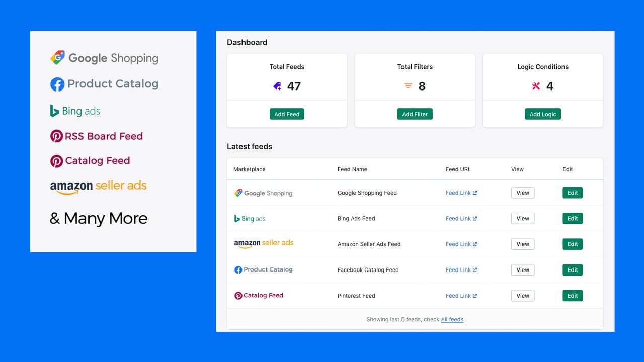
Task: Open Feed Link for Facebook Catalog Feed
Action: click(461, 269)
